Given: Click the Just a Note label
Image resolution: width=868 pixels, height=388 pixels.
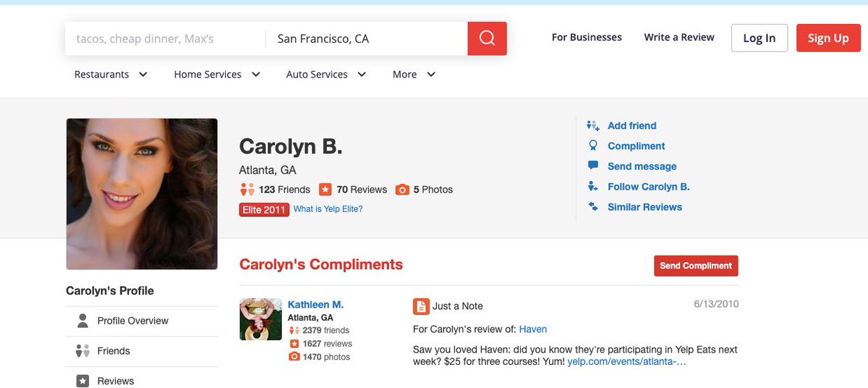Looking at the screenshot, I should (458, 306).
